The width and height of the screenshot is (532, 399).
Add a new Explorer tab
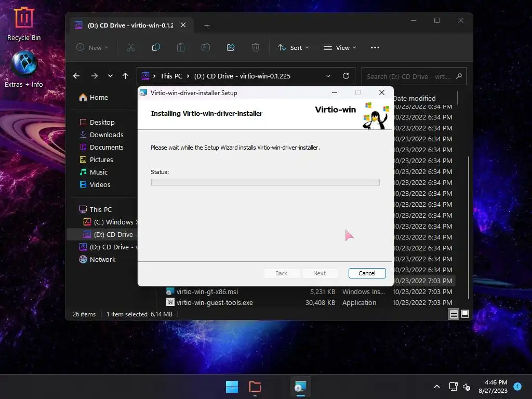[x=207, y=25]
